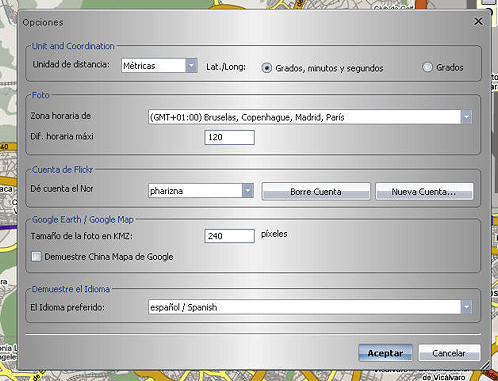Click the Dif. horaria máxi field showing 120

[x=229, y=137]
